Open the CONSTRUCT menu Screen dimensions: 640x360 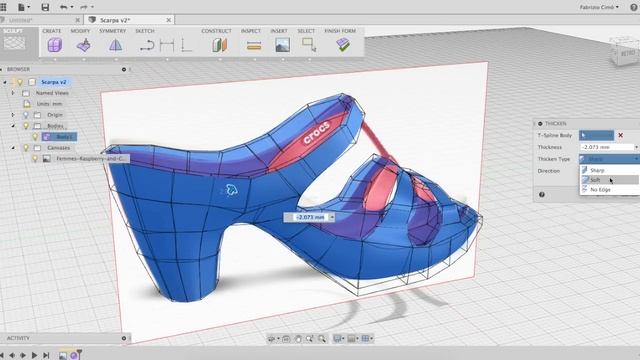coord(216,31)
